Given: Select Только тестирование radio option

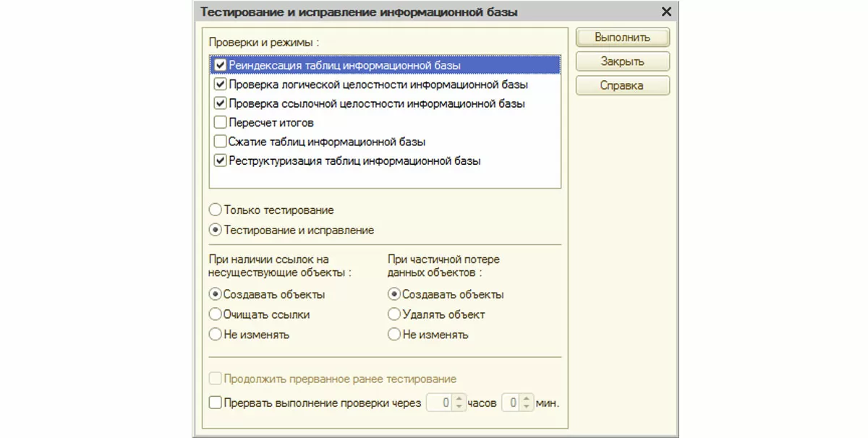Looking at the screenshot, I should [x=215, y=210].
